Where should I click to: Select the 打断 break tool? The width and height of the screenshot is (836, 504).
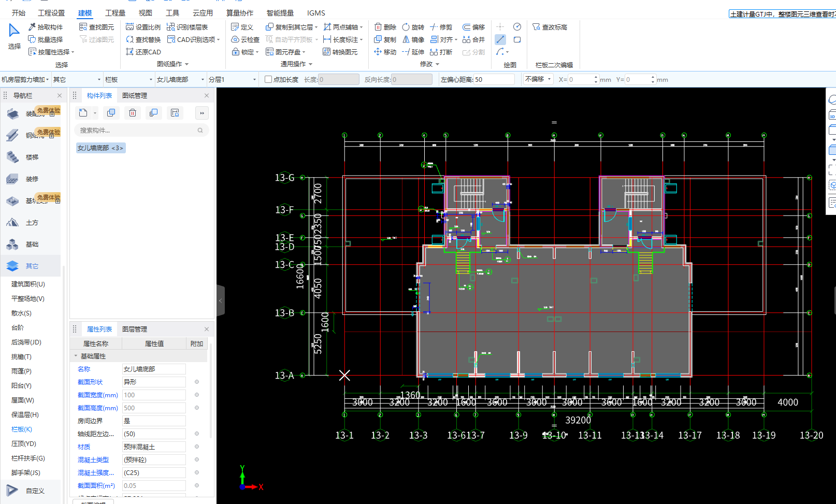441,52
